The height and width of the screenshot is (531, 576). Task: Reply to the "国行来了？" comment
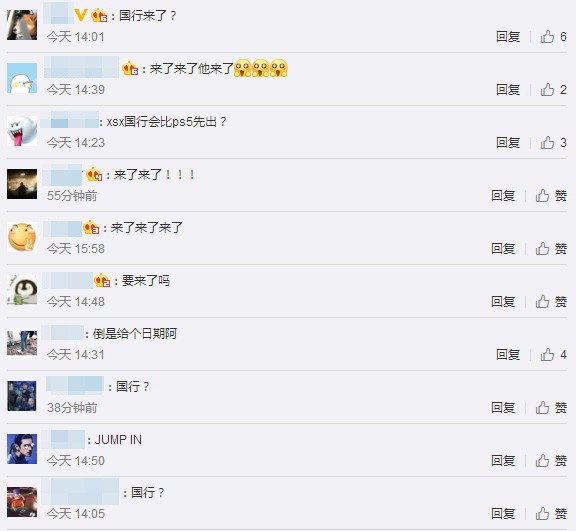pyautogui.click(x=508, y=37)
